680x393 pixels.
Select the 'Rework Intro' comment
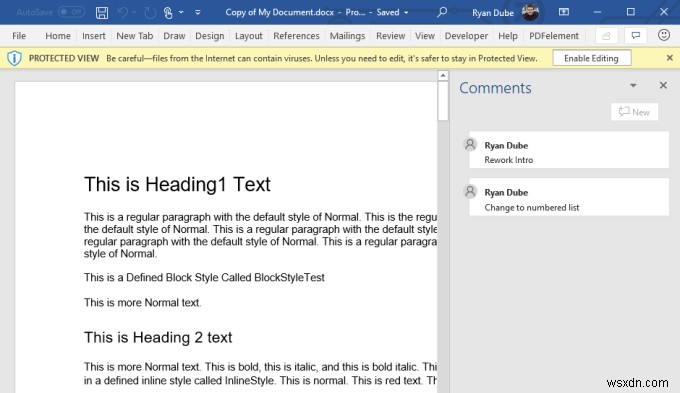click(x=569, y=150)
